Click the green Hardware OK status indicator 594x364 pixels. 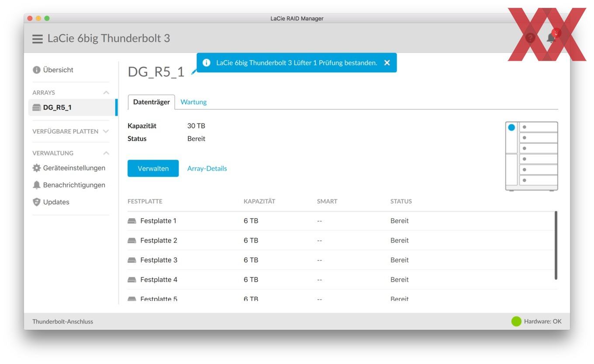click(x=516, y=322)
